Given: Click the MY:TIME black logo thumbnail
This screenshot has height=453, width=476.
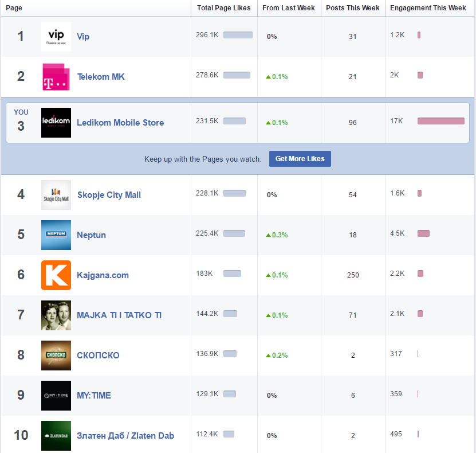Looking at the screenshot, I should tap(56, 396).
